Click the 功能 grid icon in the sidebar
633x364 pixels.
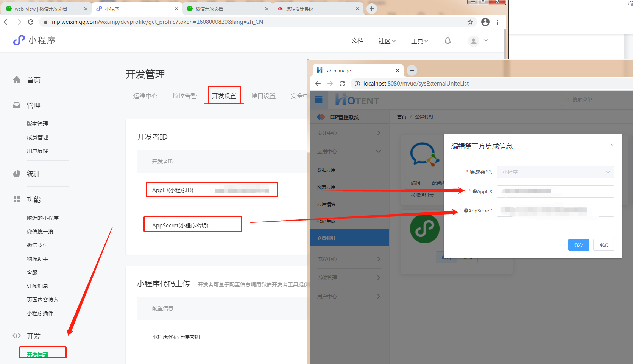tap(17, 199)
